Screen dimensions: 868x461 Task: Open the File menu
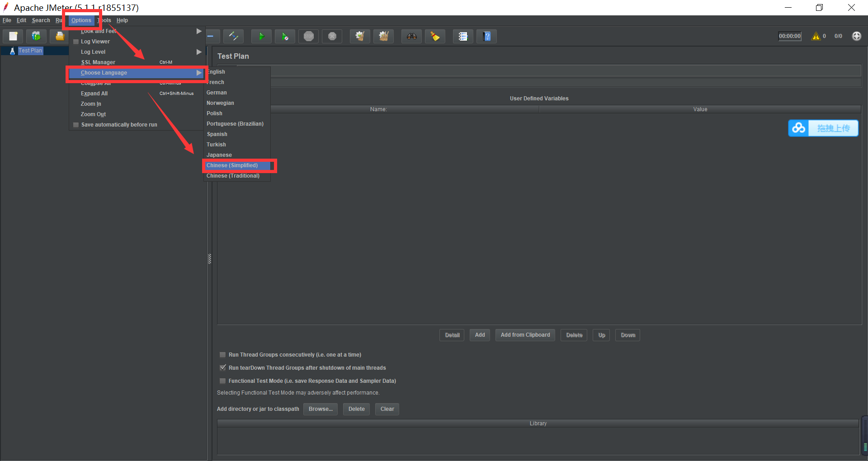7,20
